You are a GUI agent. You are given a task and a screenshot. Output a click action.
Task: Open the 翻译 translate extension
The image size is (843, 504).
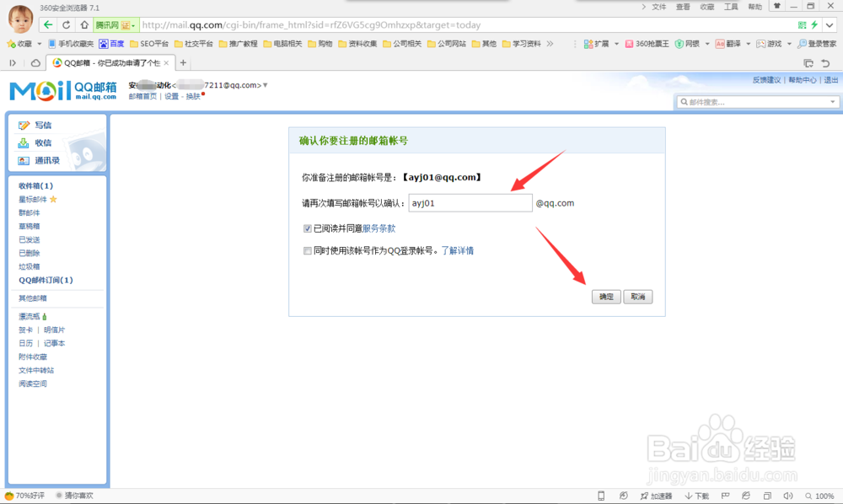tap(720, 44)
